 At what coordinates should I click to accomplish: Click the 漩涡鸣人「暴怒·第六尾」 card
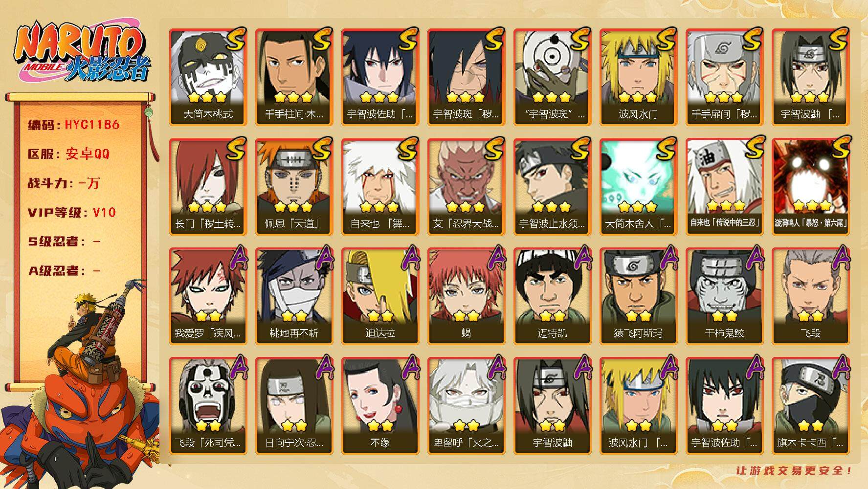coord(810,186)
